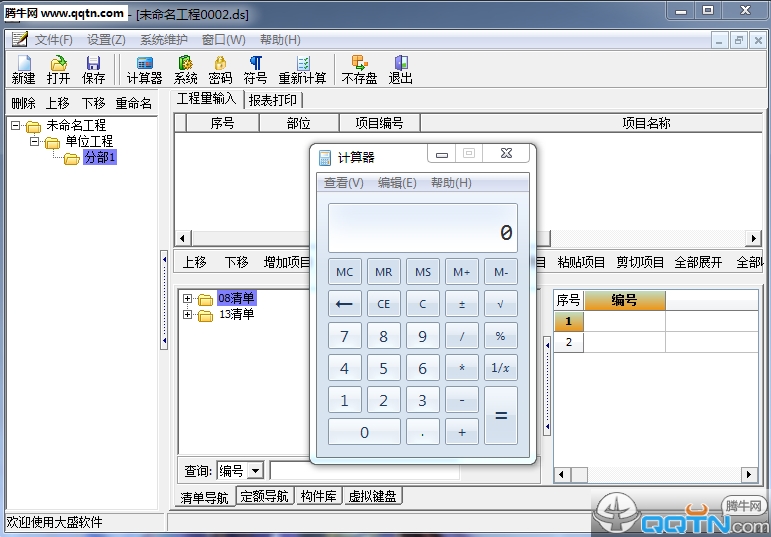Click the CE button in calculator
This screenshot has height=537, width=771.
coord(383,304)
